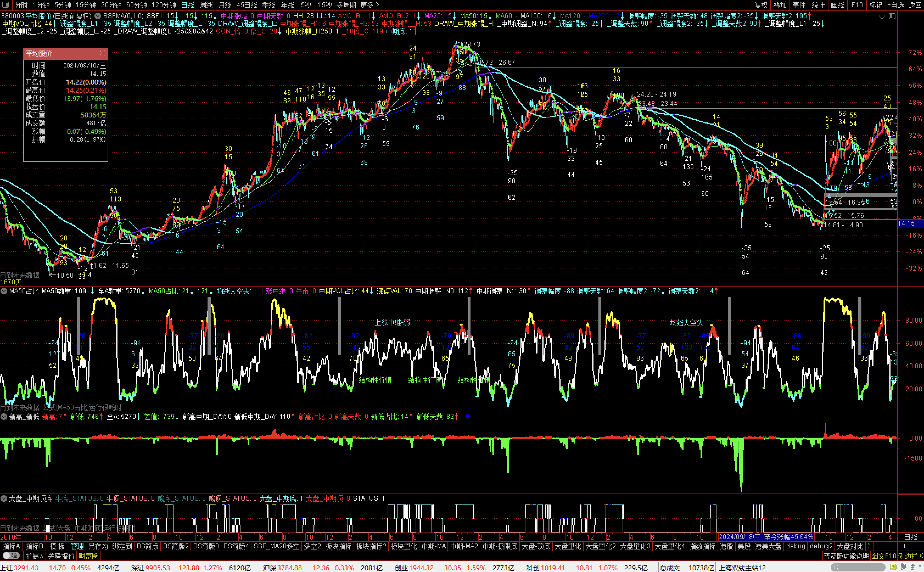Click the 统计 statistics button
This screenshot has width=924, height=572.
(818, 5)
